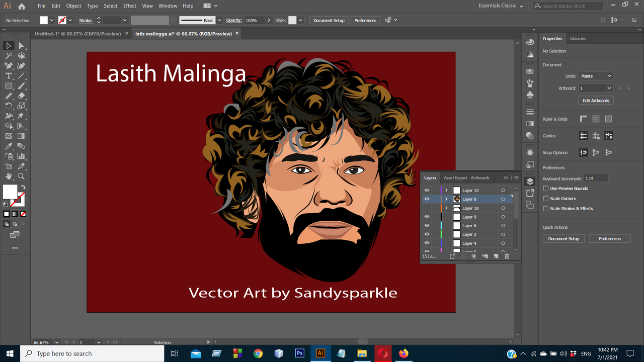
Task: Open the zoom level dropdown in status bar
Action: [56, 342]
